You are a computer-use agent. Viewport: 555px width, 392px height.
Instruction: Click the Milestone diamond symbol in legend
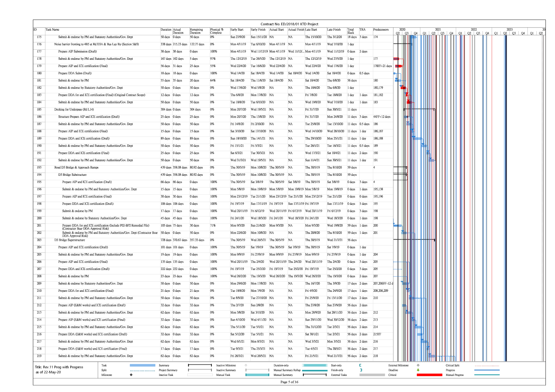(x=131, y=375)
